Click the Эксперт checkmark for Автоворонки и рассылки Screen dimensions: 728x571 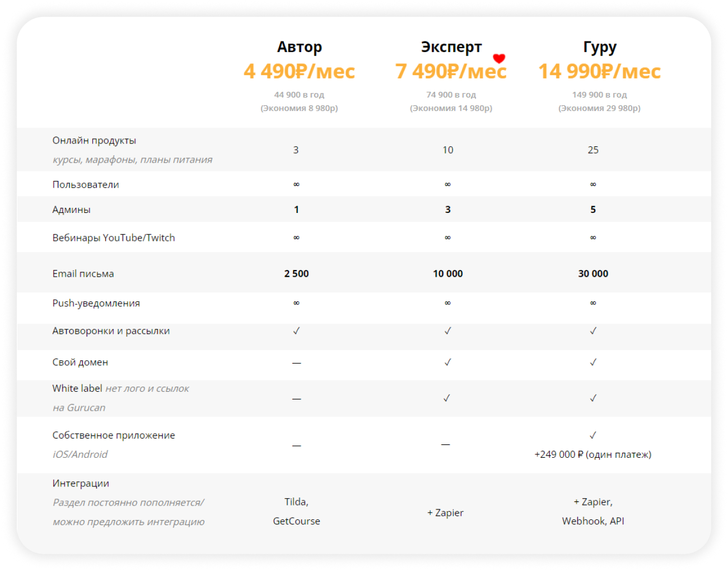pos(447,331)
